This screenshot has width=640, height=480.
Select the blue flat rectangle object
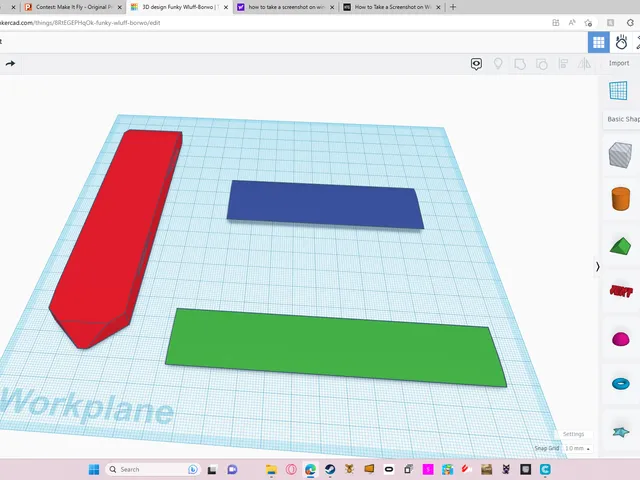point(324,204)
